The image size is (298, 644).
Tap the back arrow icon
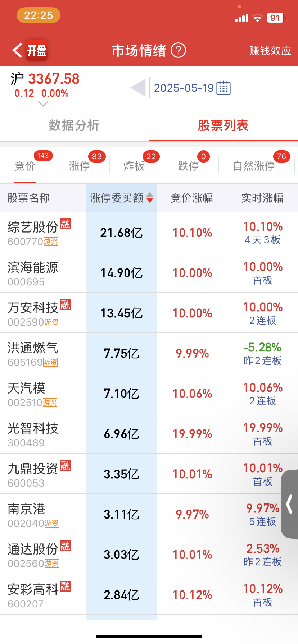[x=17, y=50]
